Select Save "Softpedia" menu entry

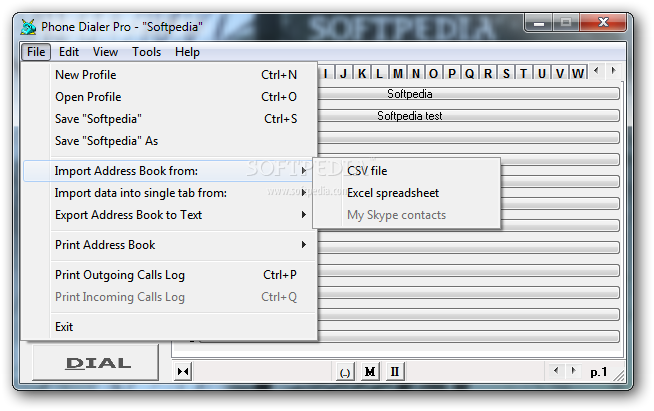click(170, 119)
